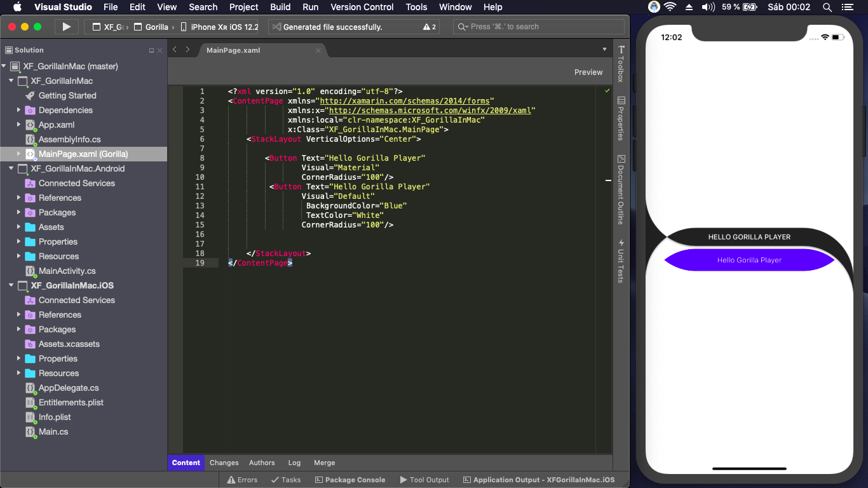Open the Unit Tests side panel
Viewport: 868px width, 488px height.
(621, 261)
